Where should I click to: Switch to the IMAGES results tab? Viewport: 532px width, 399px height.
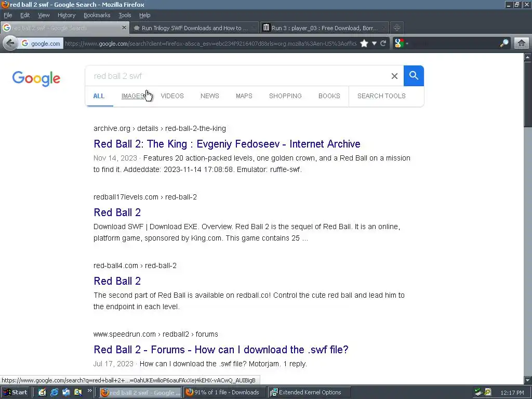coord(133,96)
